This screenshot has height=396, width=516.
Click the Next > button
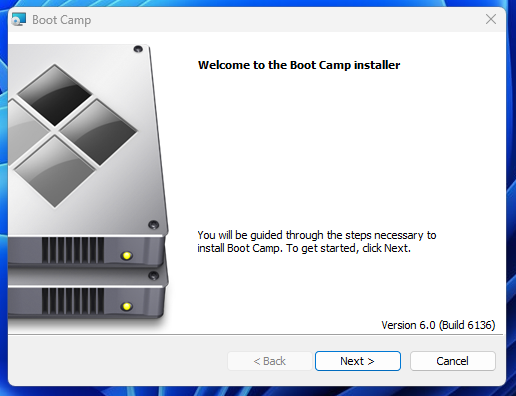[x=358, y=361]
